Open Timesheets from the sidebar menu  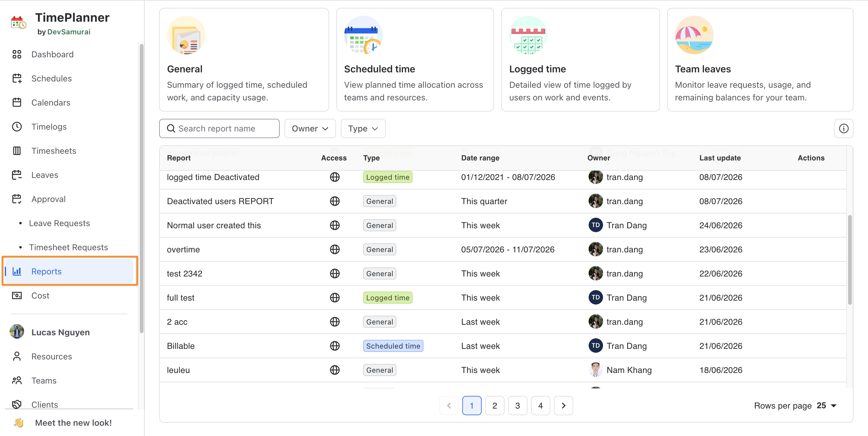pos(69,151)
